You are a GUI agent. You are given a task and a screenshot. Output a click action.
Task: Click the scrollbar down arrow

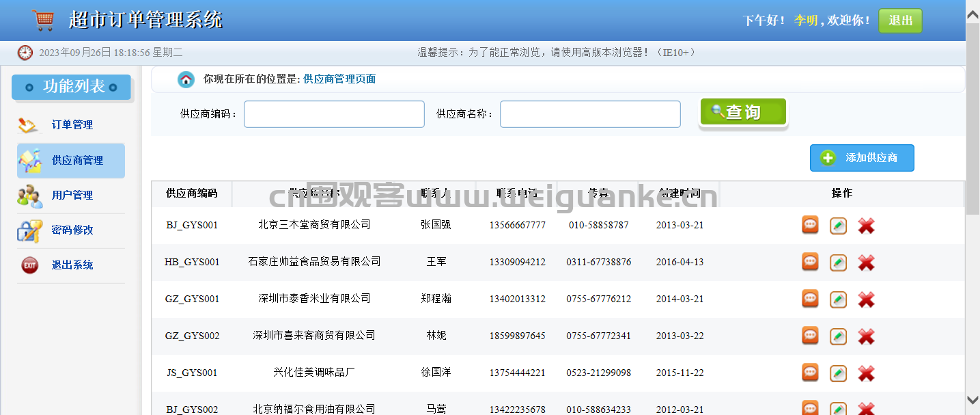(972, 400)
